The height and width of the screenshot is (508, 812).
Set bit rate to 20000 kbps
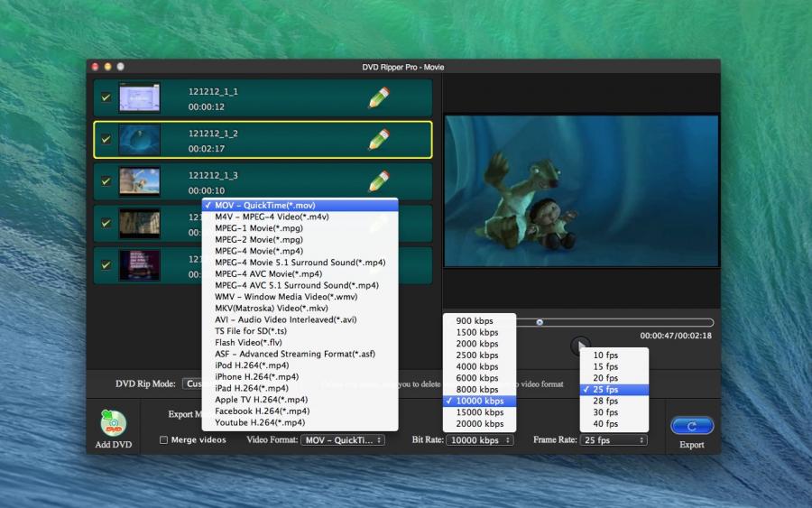click(480, 423)
